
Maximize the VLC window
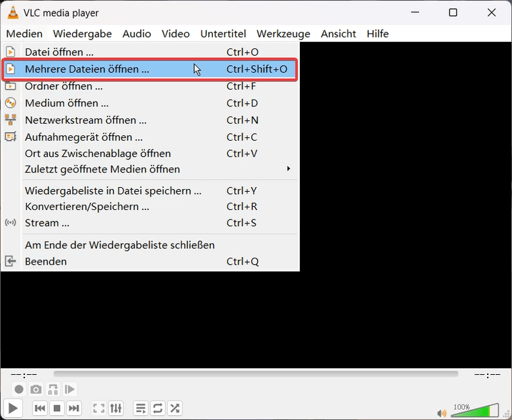tap(453, 12)
